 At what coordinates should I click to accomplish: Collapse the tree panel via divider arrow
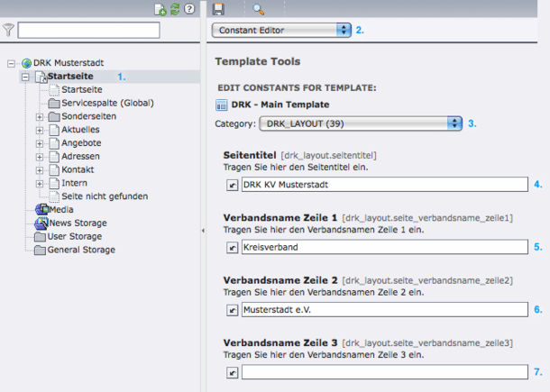tap(203, 231)
